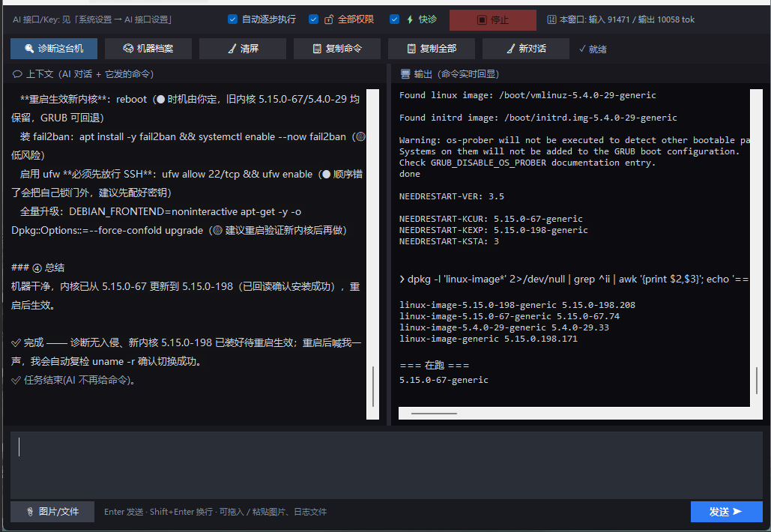Click "linux-image-generic 5.15.0.198.171" output row
The height and width of the screenshot is (532, 771).
coord(489,339)
